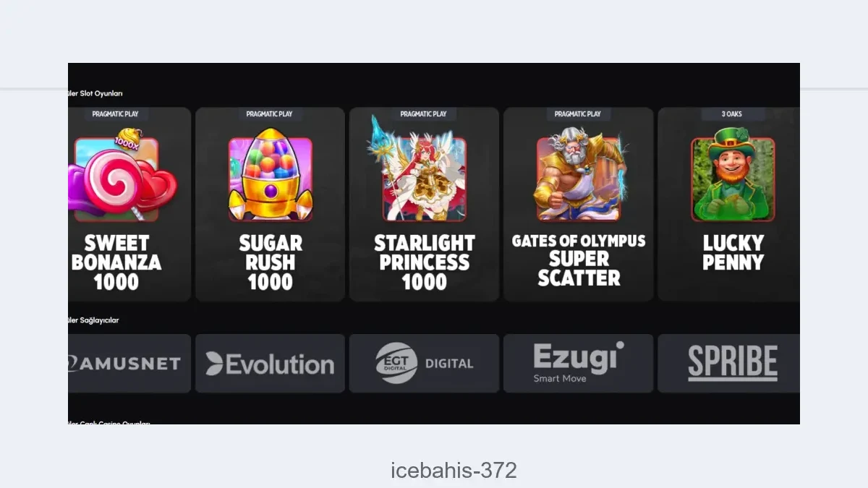The height and width of the screenshot is (488, 868).
Task: Click the Lucky Penny title text
Action: click(733, 252)
